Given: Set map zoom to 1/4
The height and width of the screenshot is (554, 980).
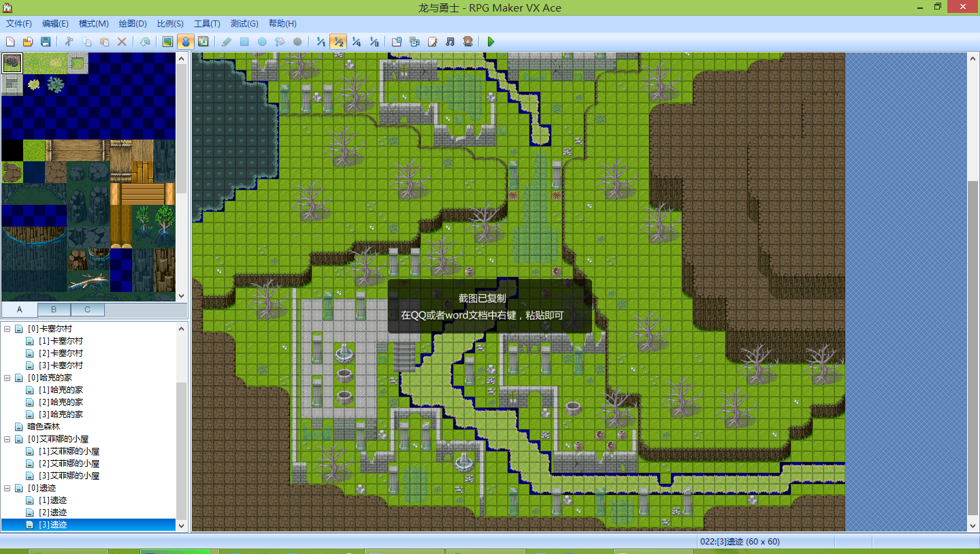Looking at the screenshot, I should pos(356,42).
